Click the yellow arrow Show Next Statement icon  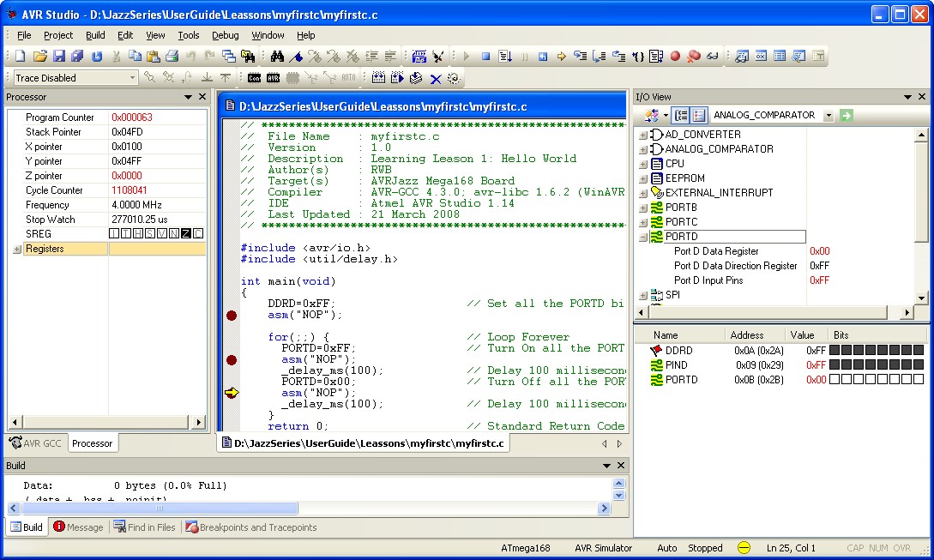[x=561, y=56]
